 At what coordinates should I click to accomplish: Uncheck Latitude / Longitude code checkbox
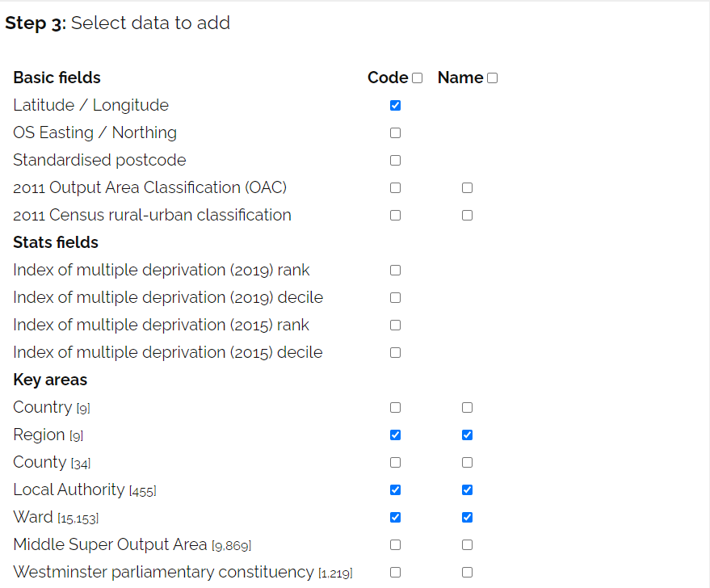(395, 106)
